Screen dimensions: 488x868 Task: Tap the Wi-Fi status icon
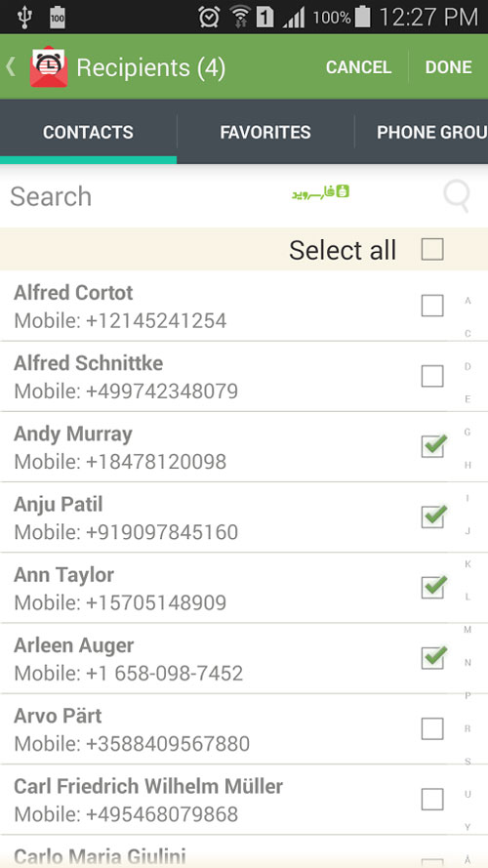240,18
